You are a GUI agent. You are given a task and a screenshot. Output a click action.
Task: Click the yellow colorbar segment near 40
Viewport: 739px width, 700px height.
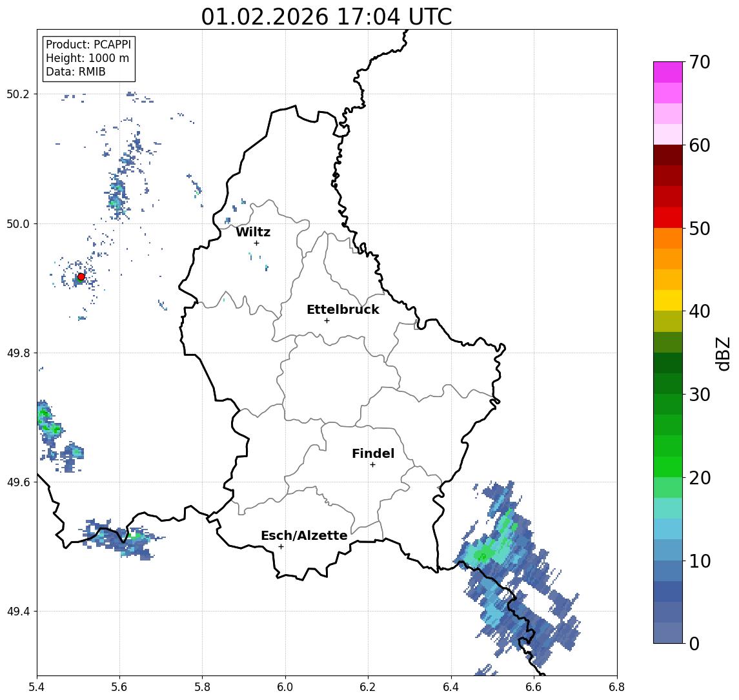point(668,300)
